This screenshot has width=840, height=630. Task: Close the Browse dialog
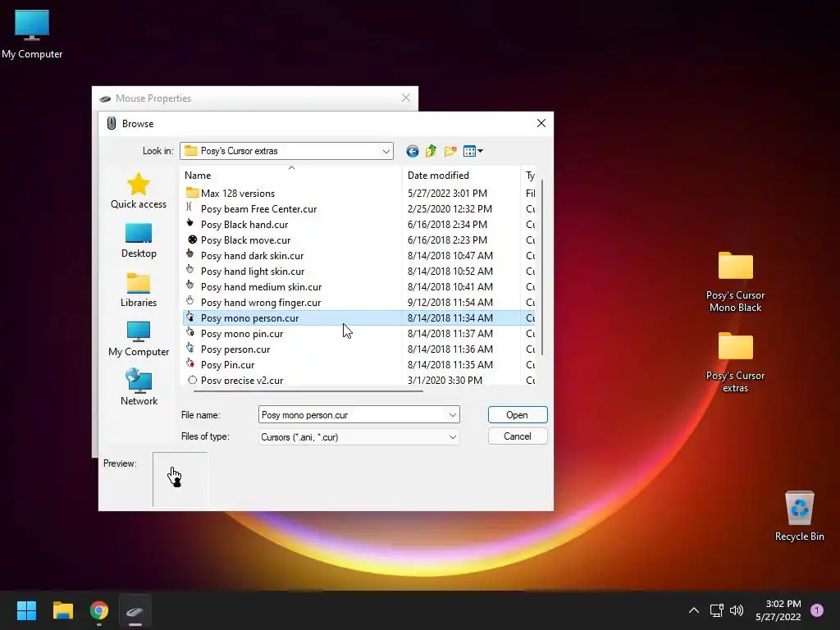[541, 123]
